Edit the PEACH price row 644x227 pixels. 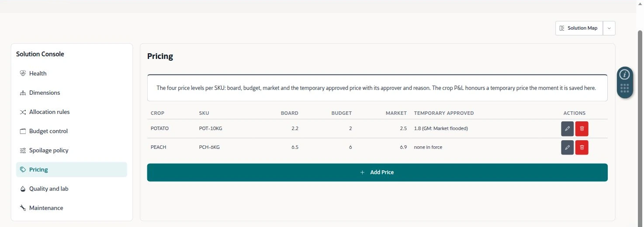click(x=567, y=148)
